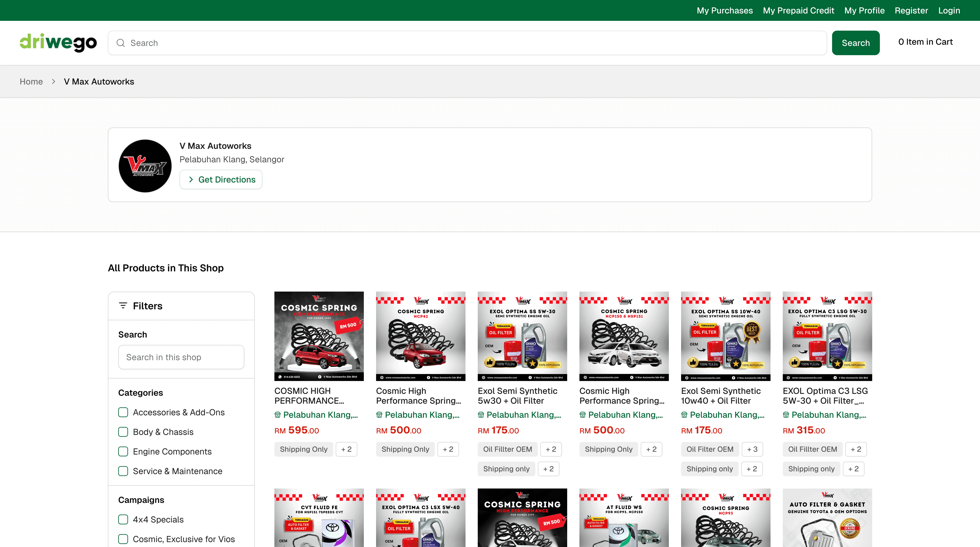Expand +2 beside Oil Fillter OEM on Exol 5w30

pos(551,449)
